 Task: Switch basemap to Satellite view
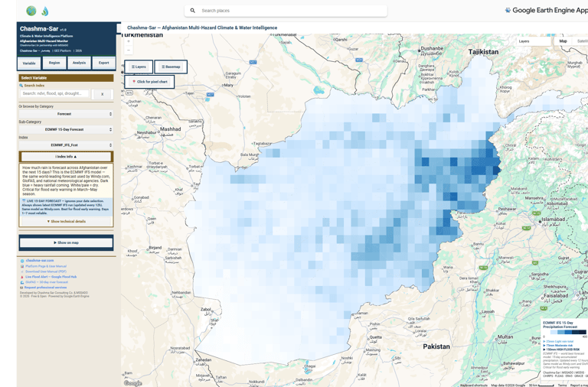click(x=581, y=41)
